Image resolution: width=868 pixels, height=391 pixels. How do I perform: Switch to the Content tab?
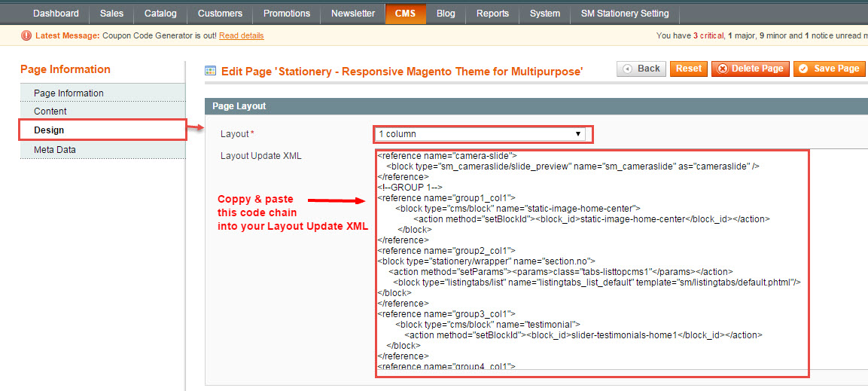pyautogui.click(x=103, y=111)
